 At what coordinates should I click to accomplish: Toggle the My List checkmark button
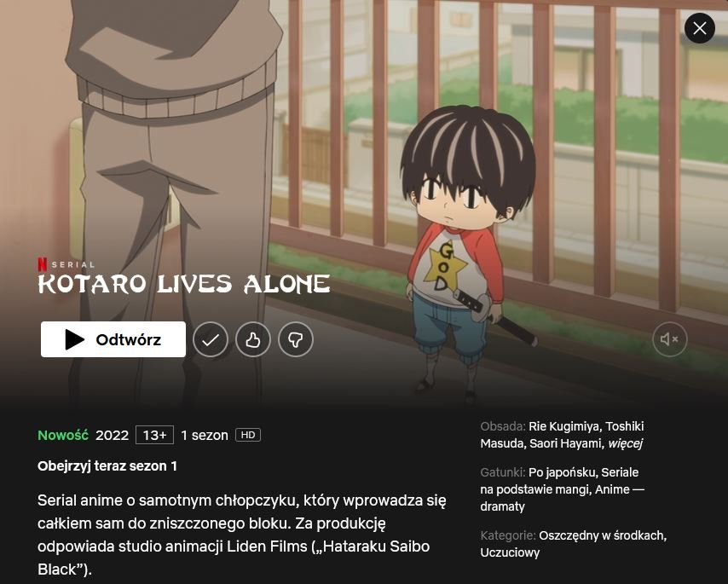[x=211, y=340]
